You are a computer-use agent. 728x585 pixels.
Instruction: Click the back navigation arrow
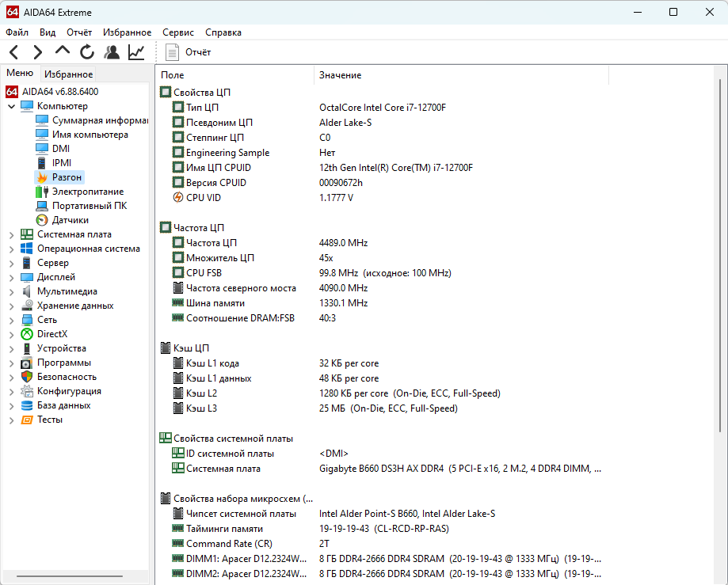[13, 51]
